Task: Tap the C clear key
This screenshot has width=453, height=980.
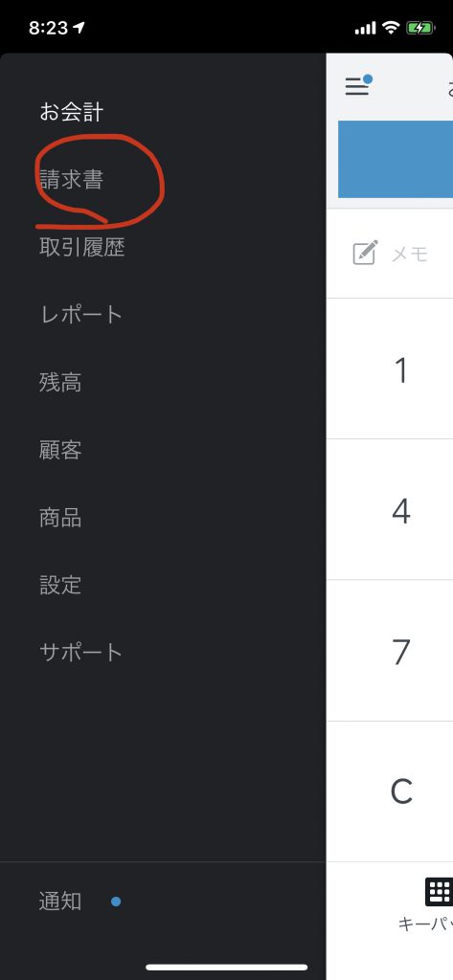Action: click(401, 791)
